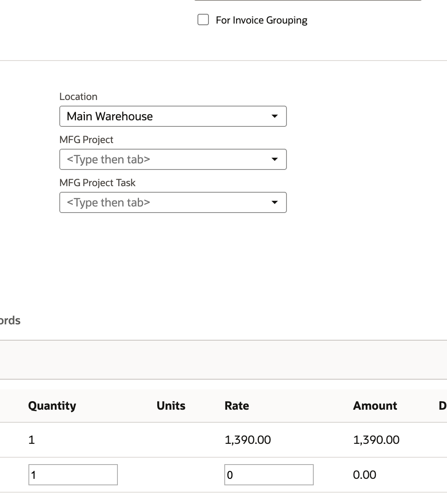Click the Location field label

pyautogui.click(x=78, y=96)
